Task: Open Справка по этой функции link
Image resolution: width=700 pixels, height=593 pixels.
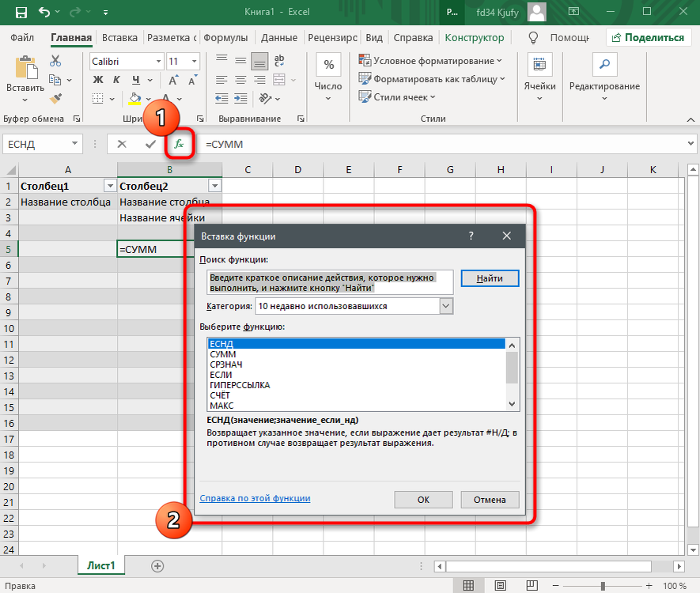Action: coord(255,498)
